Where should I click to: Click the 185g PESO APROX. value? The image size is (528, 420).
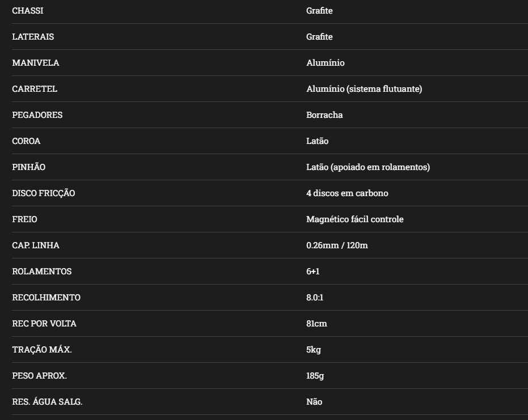click(315, 376)
